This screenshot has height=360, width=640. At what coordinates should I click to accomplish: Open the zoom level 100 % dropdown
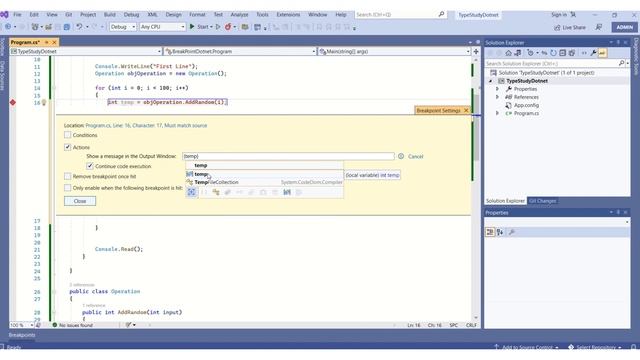pyautogui.click(x=22, y=325)
